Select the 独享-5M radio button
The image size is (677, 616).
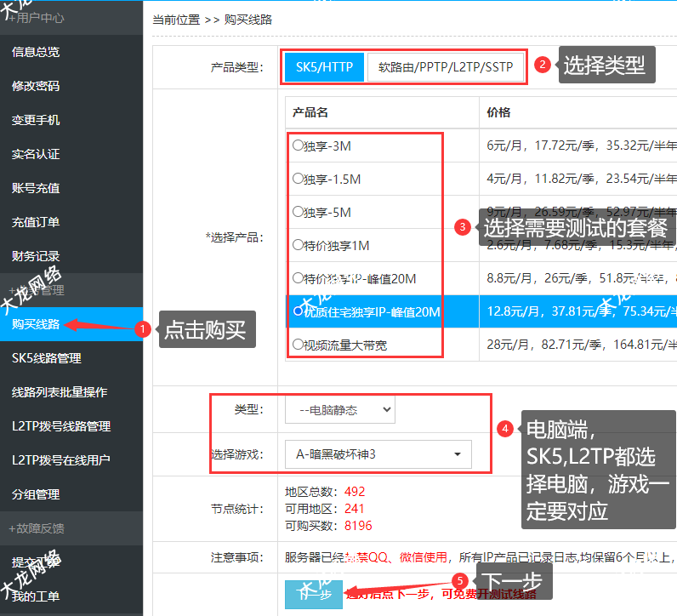click(298, 212)
